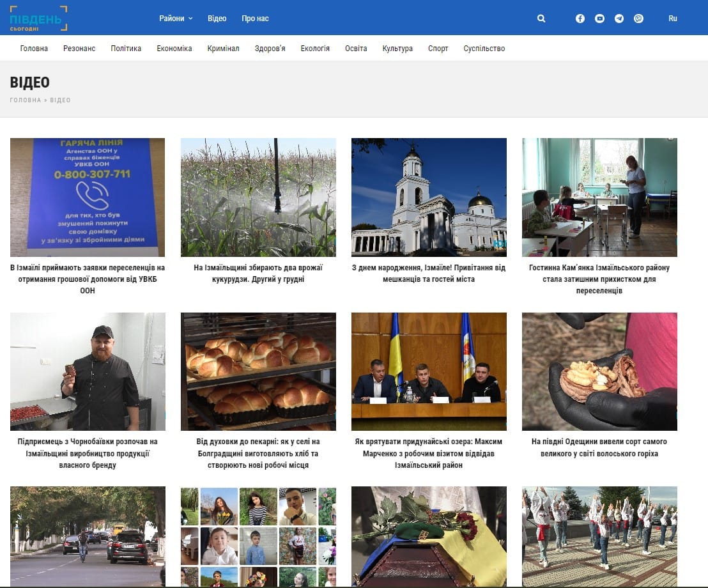Open the search icon in header

coord(541,19)
